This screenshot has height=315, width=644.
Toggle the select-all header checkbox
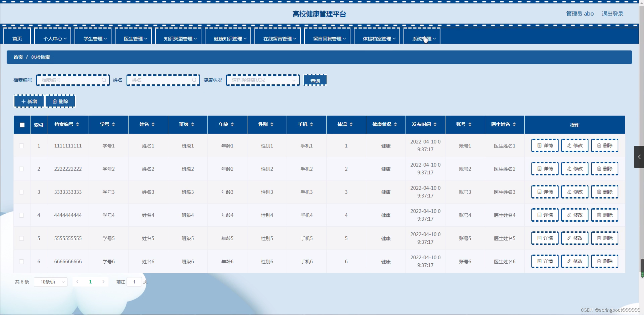[22, 125]
